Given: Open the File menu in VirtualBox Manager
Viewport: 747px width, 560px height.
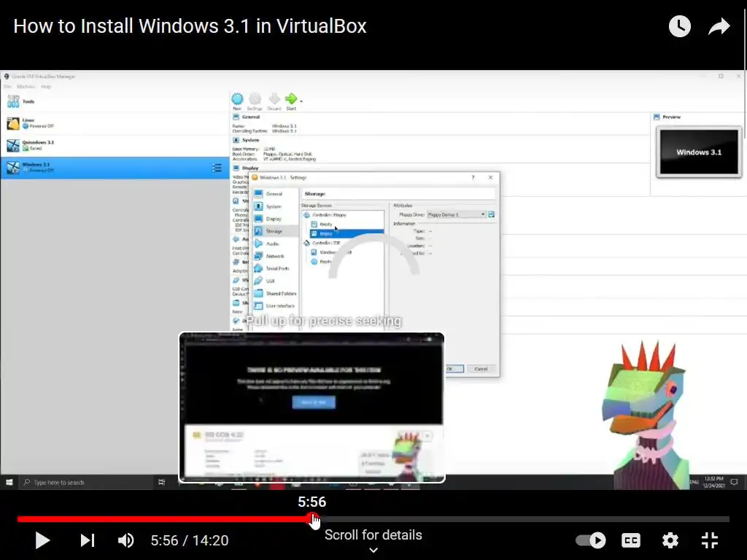Looking at the screenshot, I should coord(7,87).
